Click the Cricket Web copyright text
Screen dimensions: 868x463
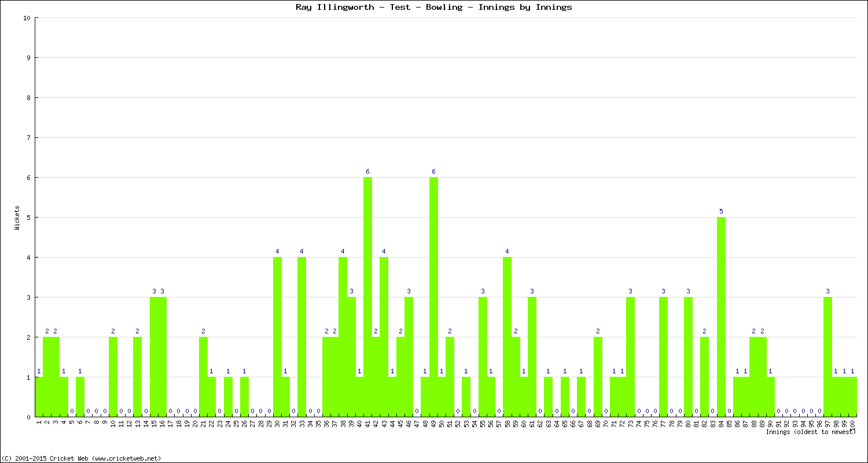pyautogui.click(x=82, y=458)
